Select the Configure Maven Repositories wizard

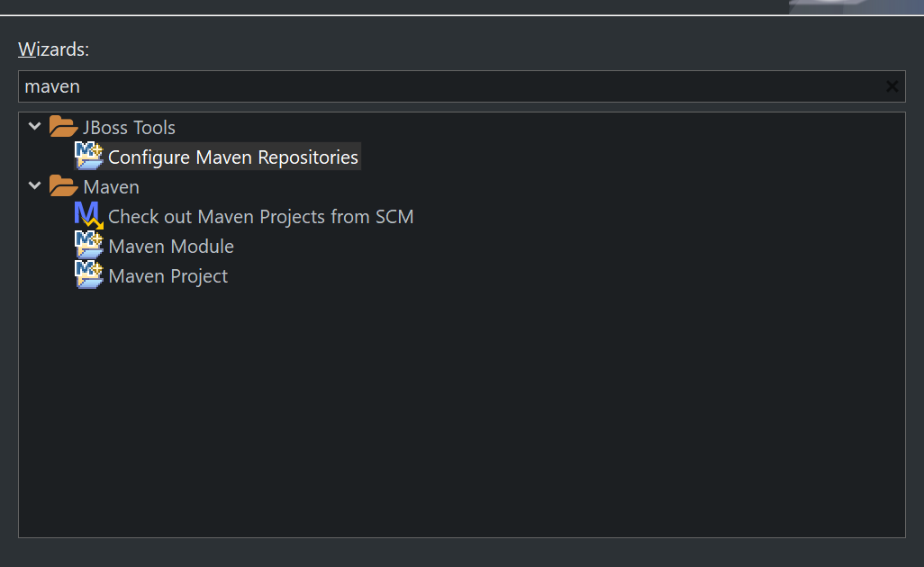pos(232,156)
